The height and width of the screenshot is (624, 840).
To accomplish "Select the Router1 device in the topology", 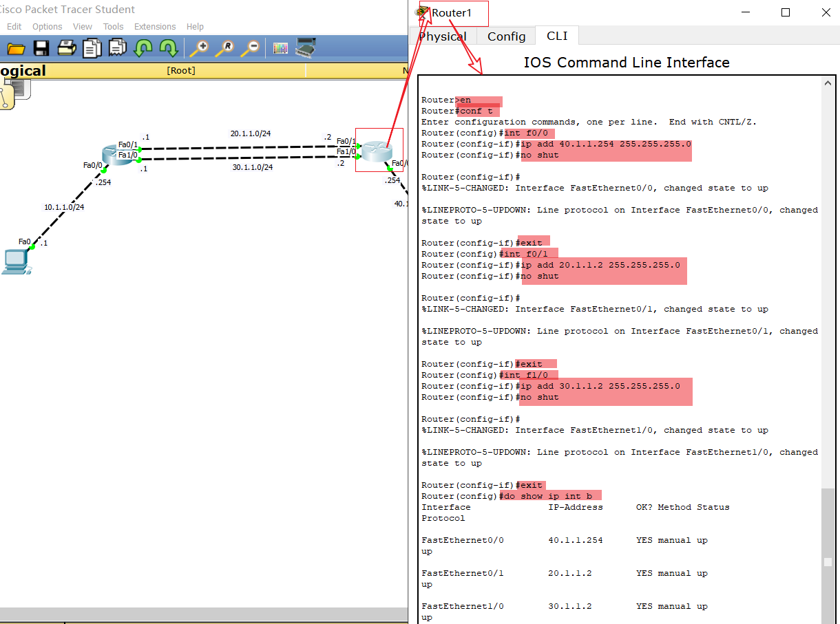I will point(377,151).
